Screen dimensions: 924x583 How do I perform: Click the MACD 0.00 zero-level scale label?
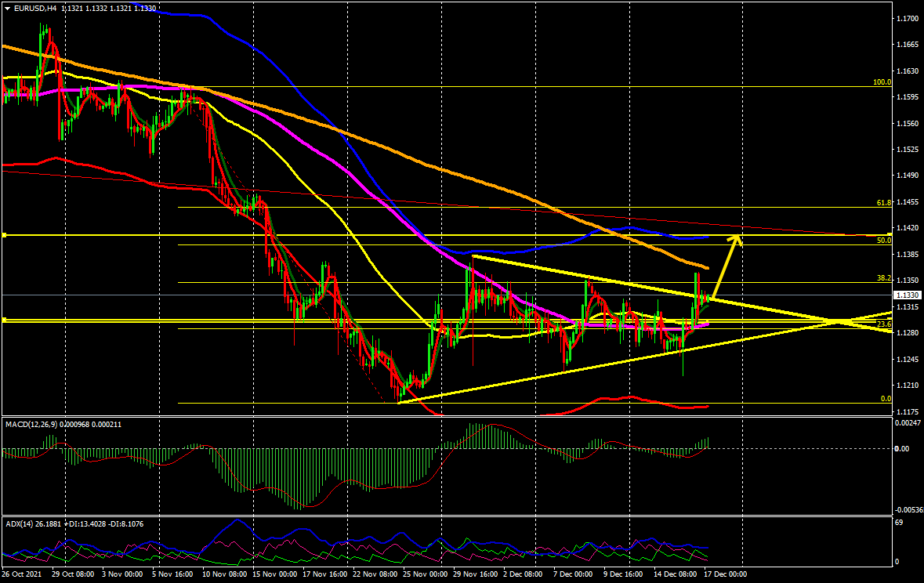click(x=902, y=449)
